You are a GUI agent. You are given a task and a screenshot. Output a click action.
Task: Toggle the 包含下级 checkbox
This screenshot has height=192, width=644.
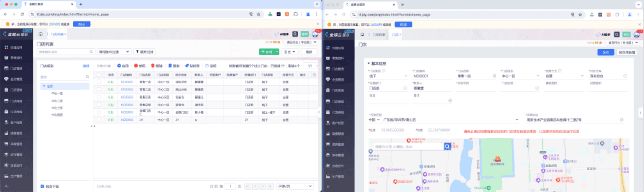coord(42,186)
